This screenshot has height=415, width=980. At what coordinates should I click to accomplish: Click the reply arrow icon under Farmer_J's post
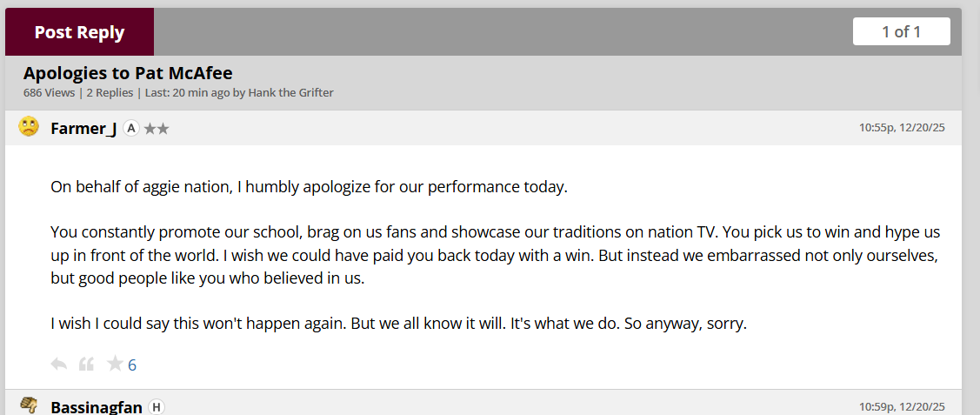pyautogui.click(x=59, y=365)
